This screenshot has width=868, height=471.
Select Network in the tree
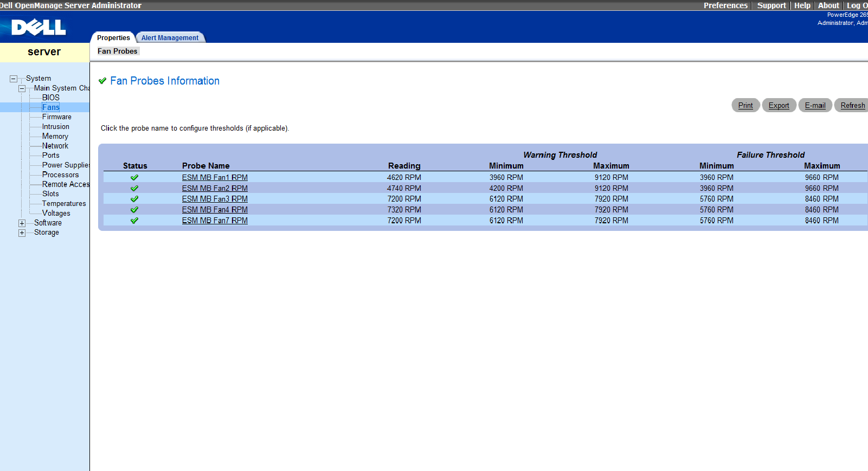(55, 146)
